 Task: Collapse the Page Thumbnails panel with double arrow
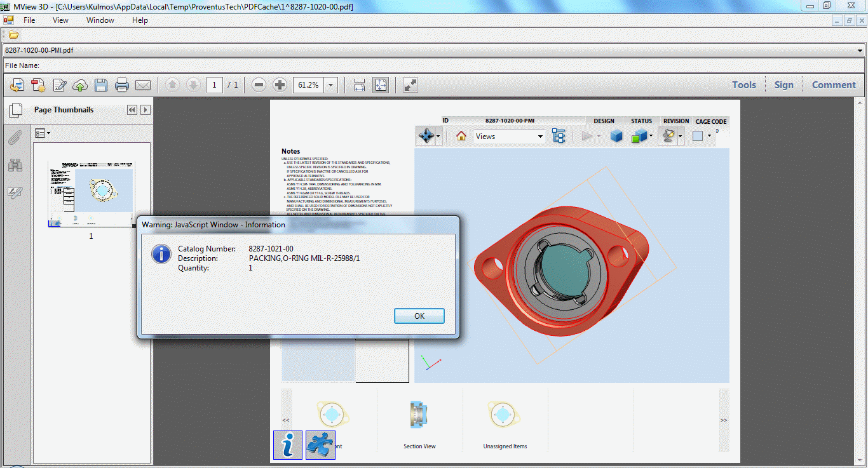(132, 110)
